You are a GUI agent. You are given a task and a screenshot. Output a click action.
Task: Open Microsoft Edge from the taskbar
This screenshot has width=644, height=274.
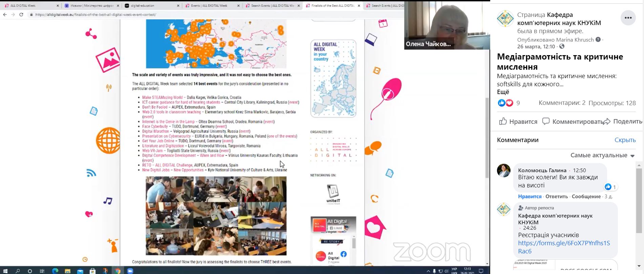(55, 271)
